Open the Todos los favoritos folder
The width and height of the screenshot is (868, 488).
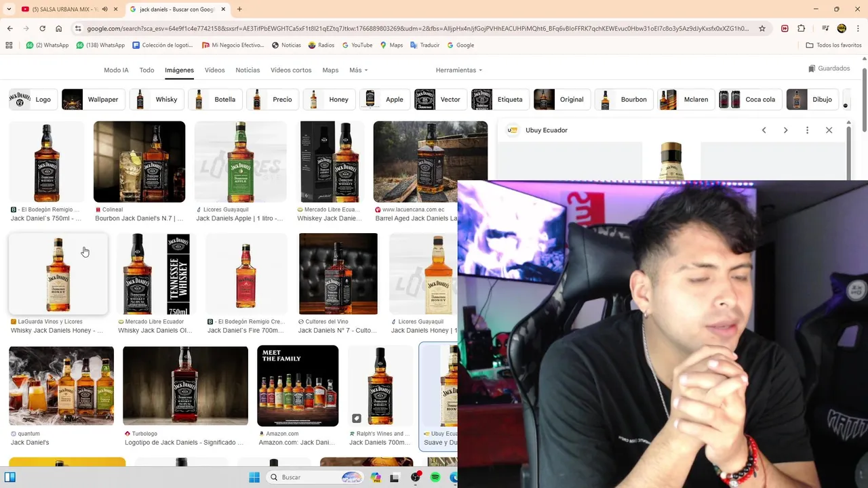coord(833,45)
